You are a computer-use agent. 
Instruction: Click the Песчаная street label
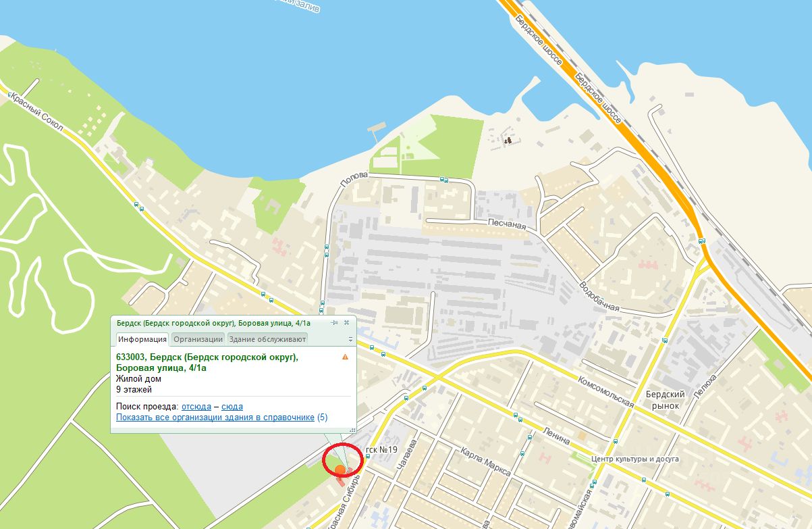[506, 223]
